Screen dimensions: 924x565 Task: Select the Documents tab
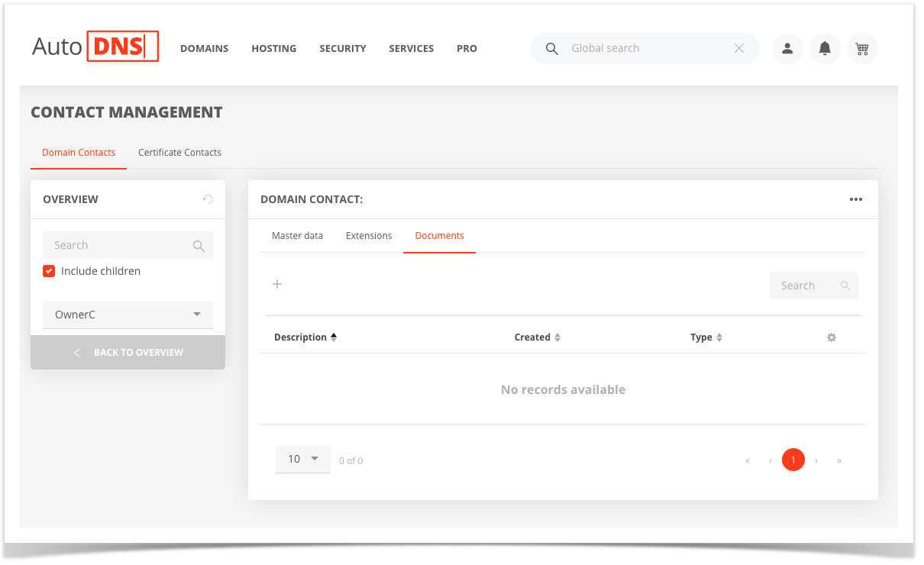[x=439, y=236]
